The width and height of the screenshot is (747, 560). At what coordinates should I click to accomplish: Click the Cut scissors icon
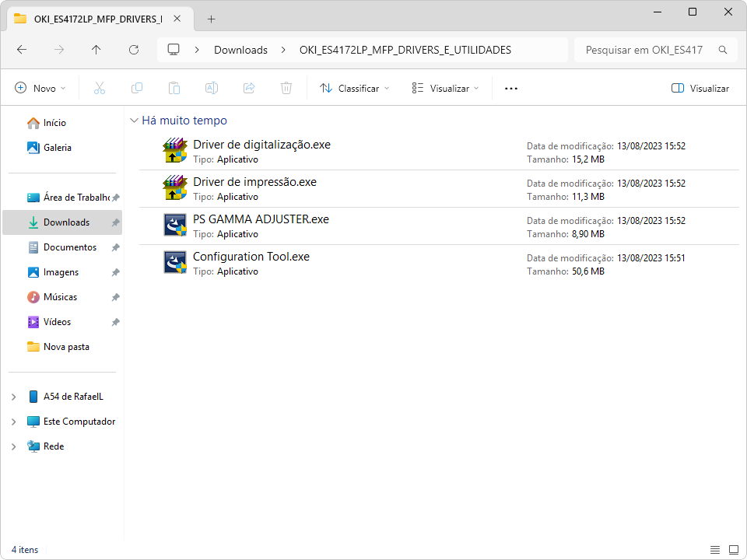[x=99, y=88]
